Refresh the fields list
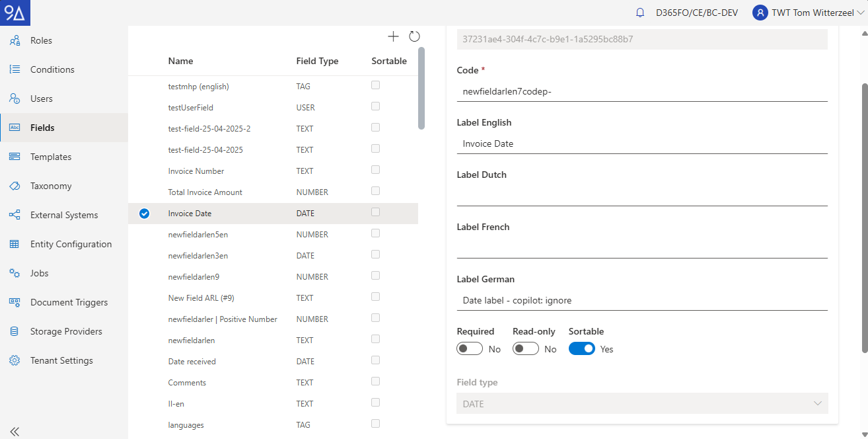The width and height of the screenshot is (868, 439). point(414,36)
